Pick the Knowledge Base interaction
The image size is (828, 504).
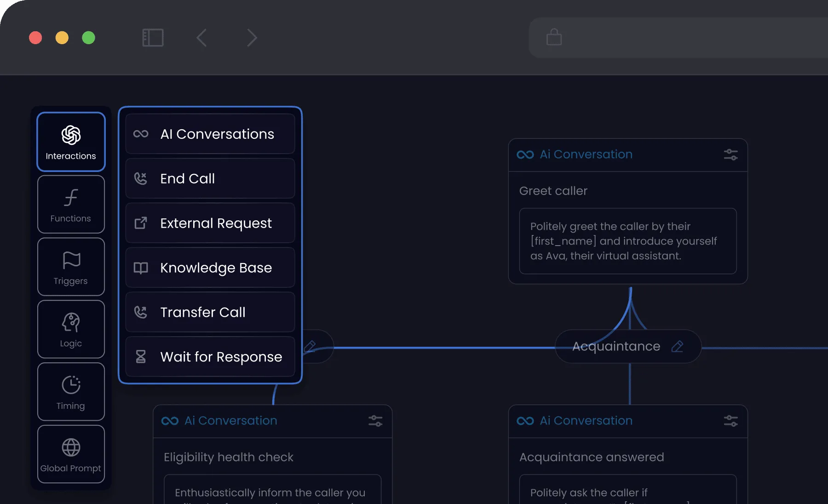(210, 268)
